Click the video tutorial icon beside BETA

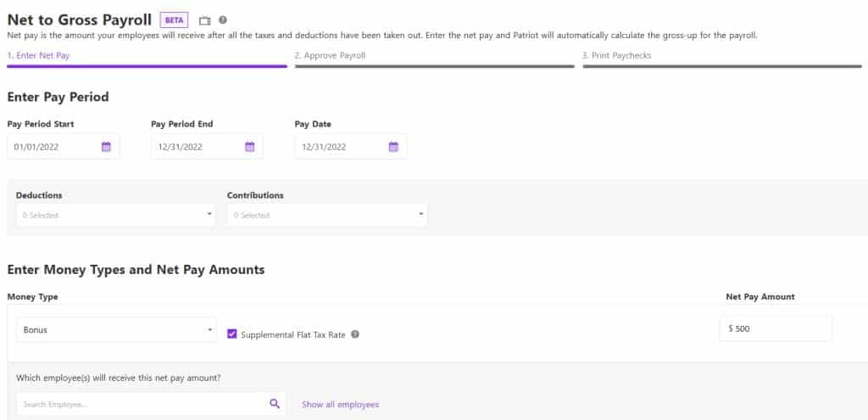tap(204, 20)
